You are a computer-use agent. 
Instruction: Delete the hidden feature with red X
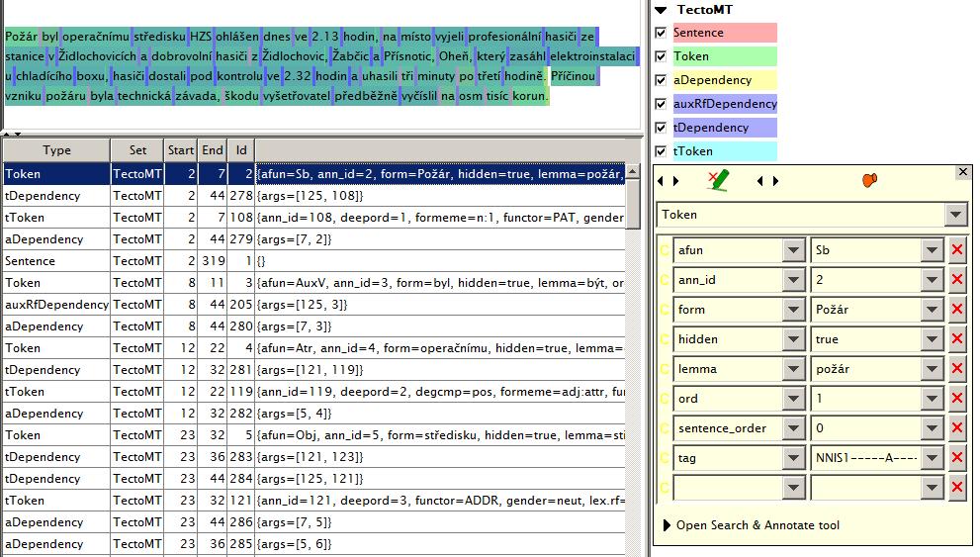click(957, 338)
